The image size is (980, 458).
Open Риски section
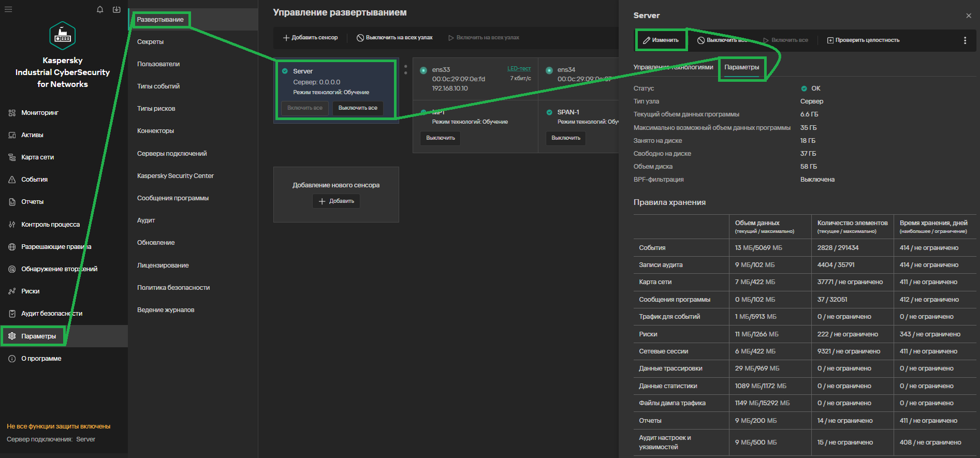coord(30,291)
